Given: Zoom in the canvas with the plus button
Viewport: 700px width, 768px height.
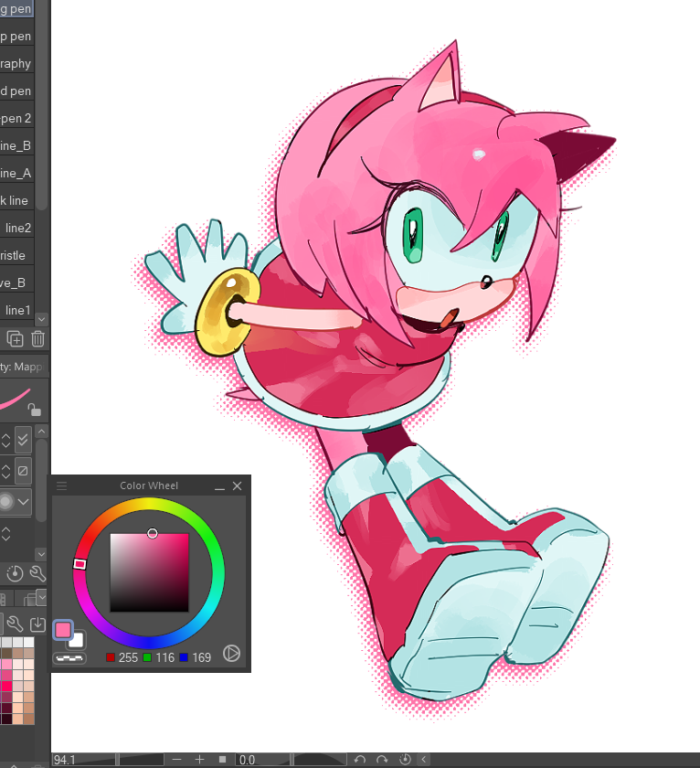Looking at the screenshot, I should (200, 759).
